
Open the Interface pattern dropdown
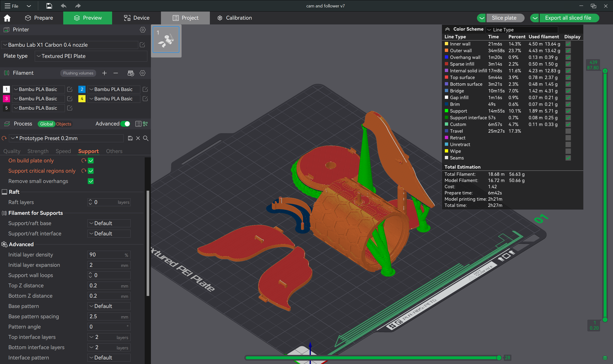pos(109,358)
